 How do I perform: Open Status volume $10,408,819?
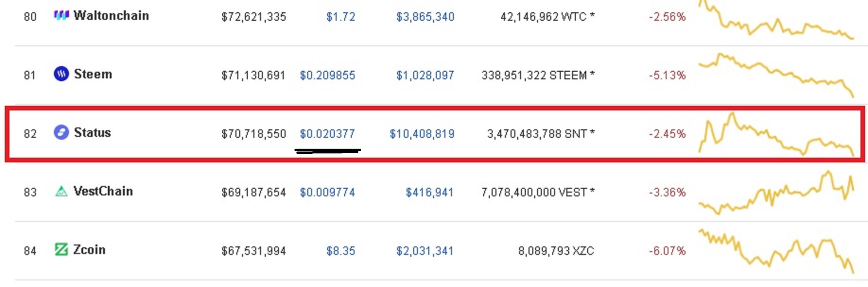(422, 134)
